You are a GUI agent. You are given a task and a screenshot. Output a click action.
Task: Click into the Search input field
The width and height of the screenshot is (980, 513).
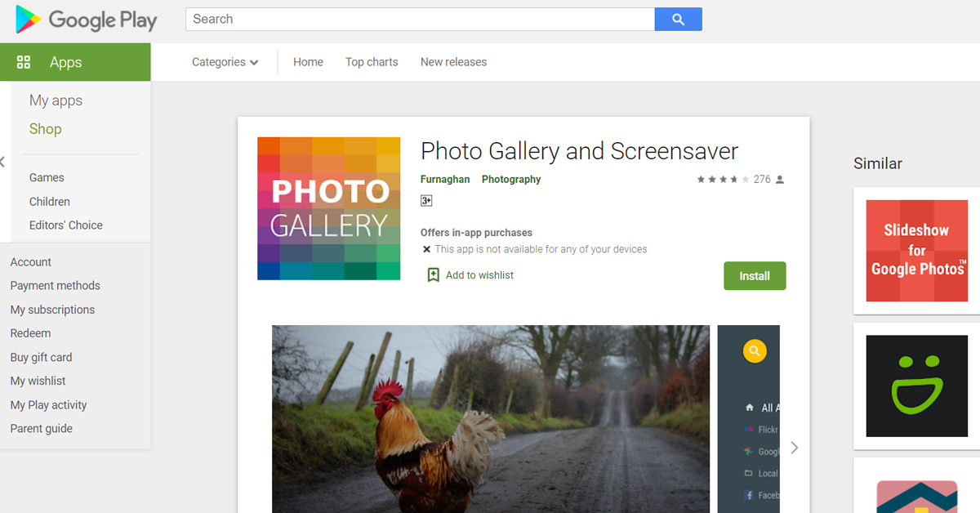click(420, 20)
